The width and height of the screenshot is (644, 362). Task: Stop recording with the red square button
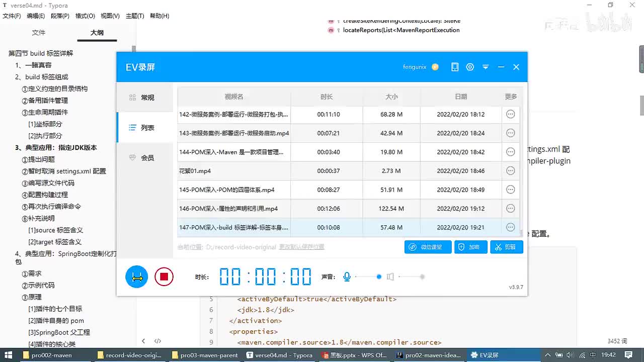pos(164,277)
